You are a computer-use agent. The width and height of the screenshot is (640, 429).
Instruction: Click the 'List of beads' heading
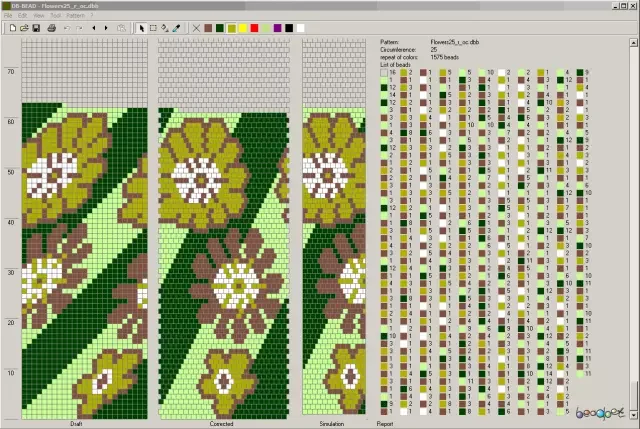[x=395, y=65]
